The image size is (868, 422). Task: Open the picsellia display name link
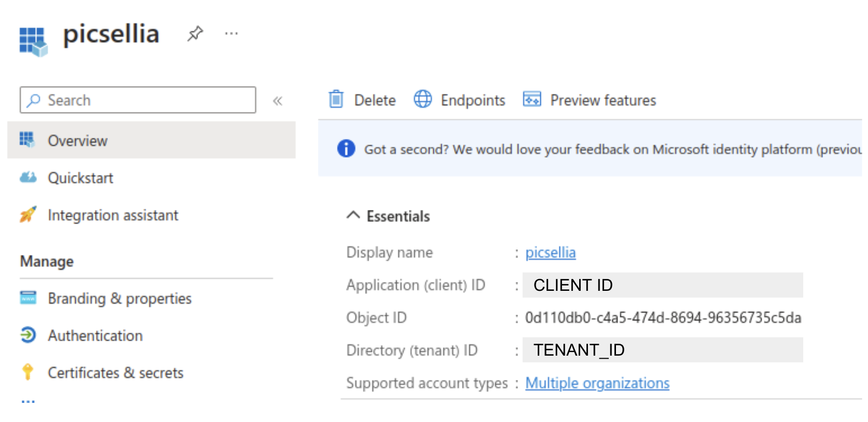pyautogui.click(x=551, y=252)
